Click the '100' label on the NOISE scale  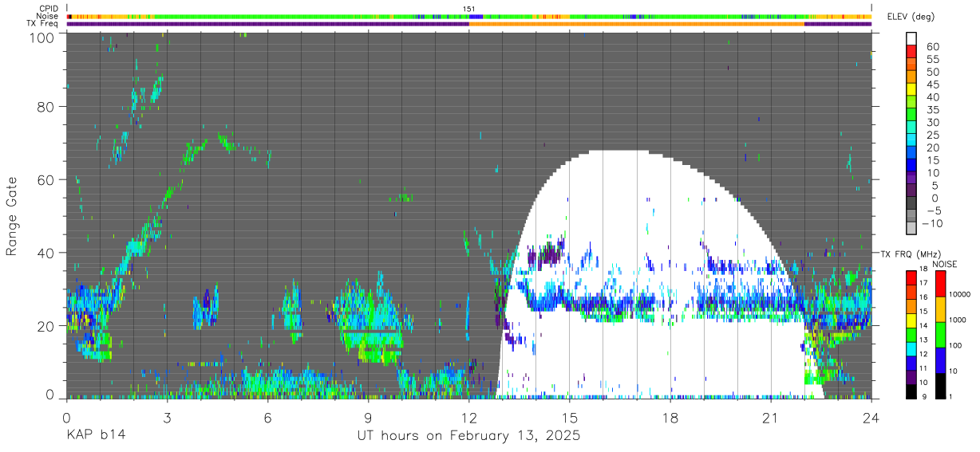coord(955,346)
